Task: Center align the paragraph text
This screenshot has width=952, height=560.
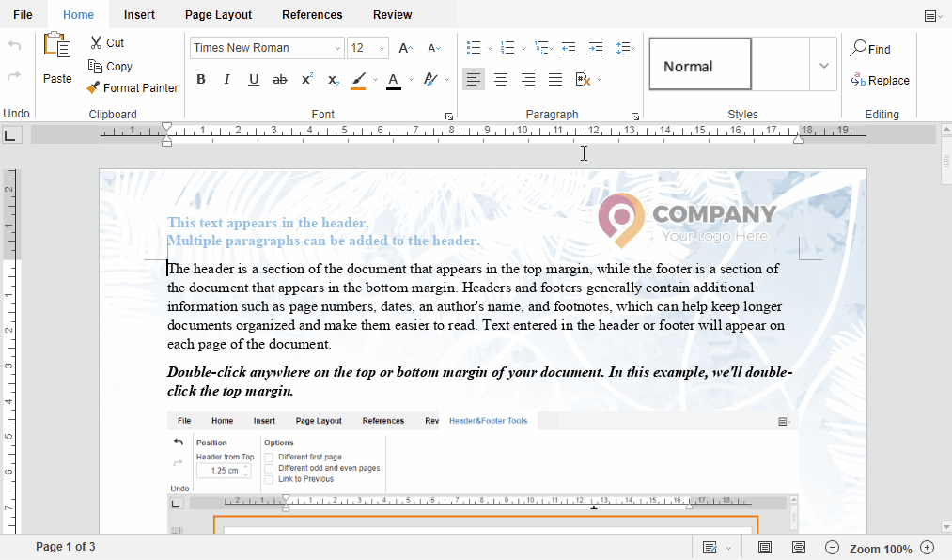Action: point(501,80)
